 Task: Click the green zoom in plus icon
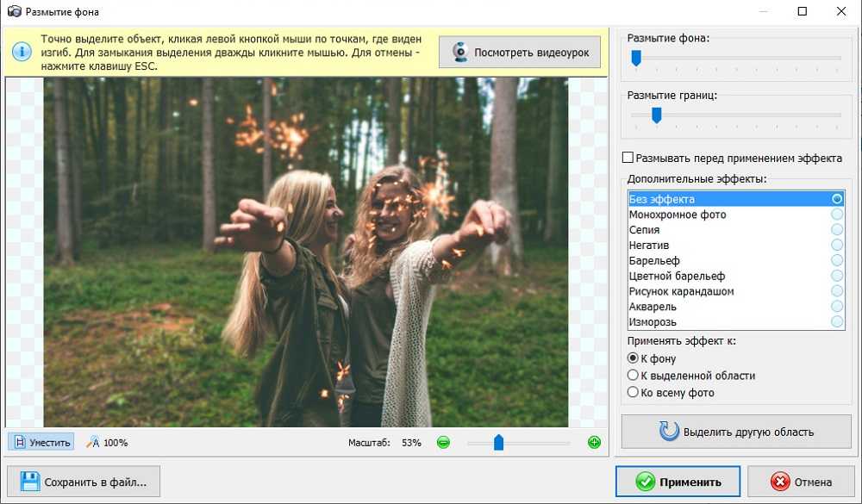(x=594, y=443)
